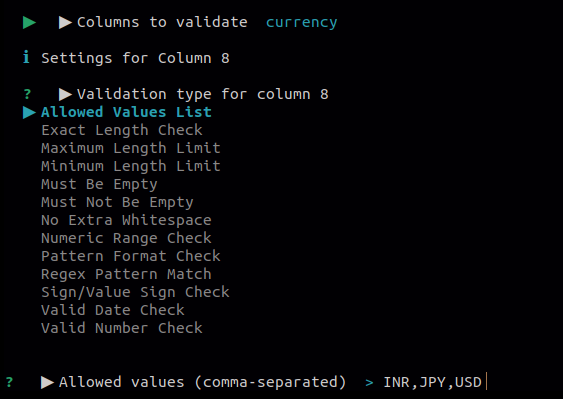Image resolution: width=563 pixels, height=399 pixels.
Task: Select Minimum Length Limit option
Action: 131,166
